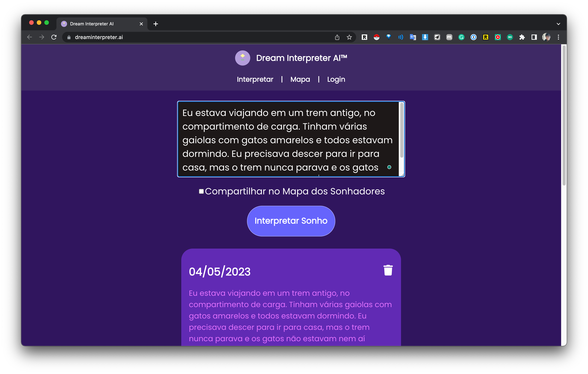Select the Dream Interpreter AI tab
Image resolution: width=588 pixels, height=374 pixels.
point(102,24)
